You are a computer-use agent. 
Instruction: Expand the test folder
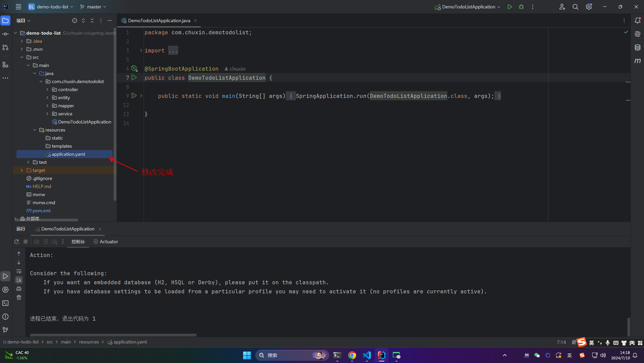point(28,162)
